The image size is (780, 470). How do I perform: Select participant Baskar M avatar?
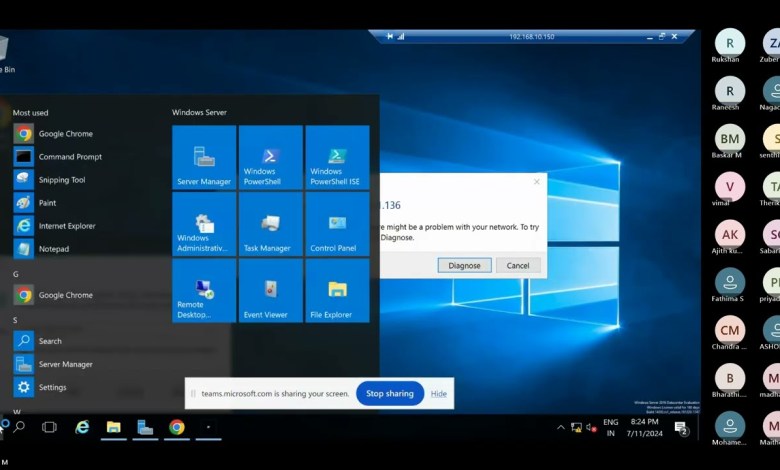coord(730,139)
